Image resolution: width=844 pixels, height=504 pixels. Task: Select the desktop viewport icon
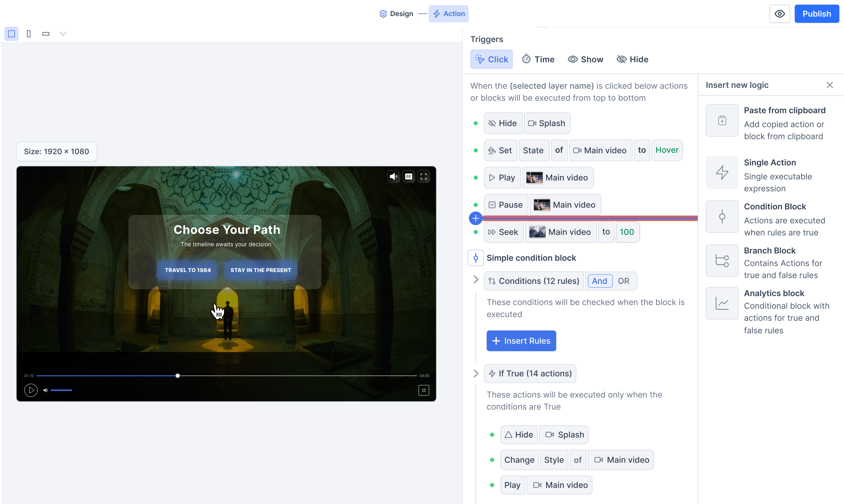[11, 34]
